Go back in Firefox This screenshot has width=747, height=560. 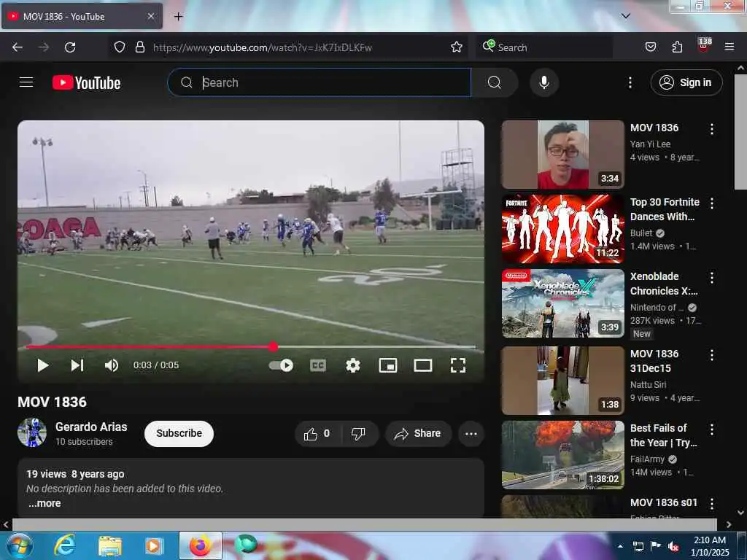click(18, 47)
